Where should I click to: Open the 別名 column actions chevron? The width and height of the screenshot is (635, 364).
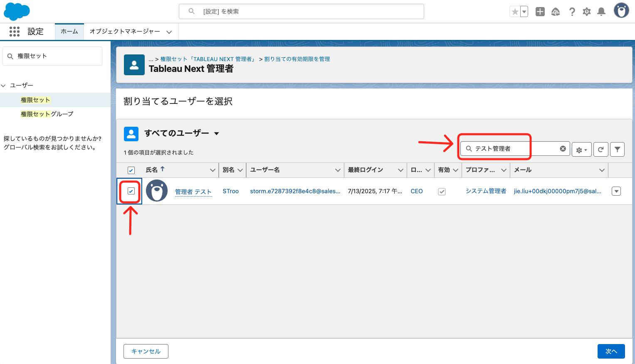coord(240,170)
